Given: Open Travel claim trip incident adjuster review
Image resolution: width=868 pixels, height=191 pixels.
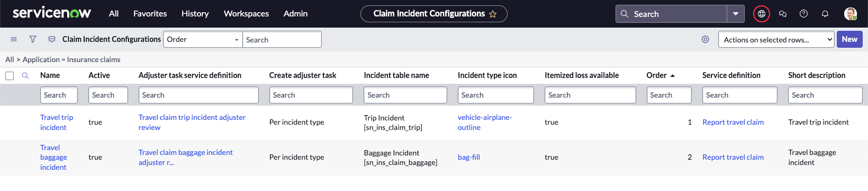Looking at the screenshot, I should tap(192, 123).
